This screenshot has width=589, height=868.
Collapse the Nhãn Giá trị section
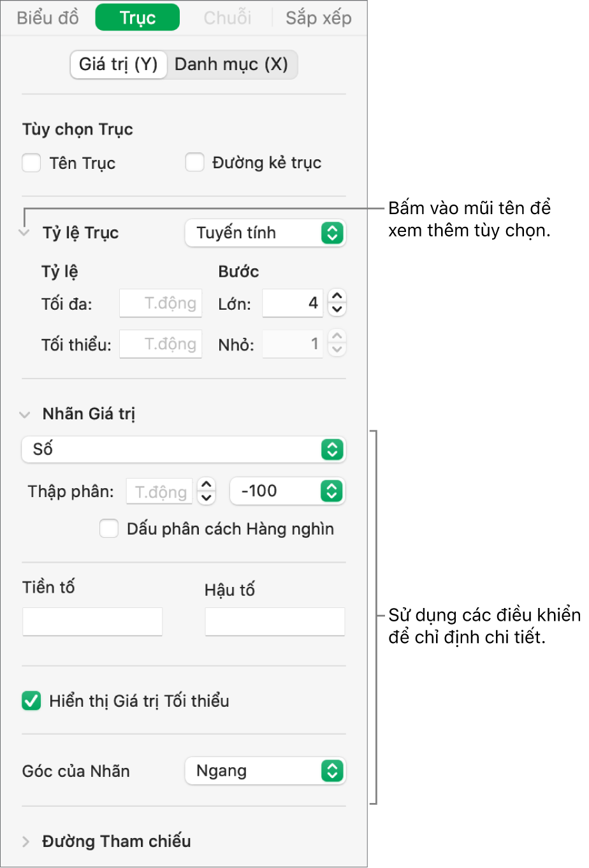[x=23, y=414]
